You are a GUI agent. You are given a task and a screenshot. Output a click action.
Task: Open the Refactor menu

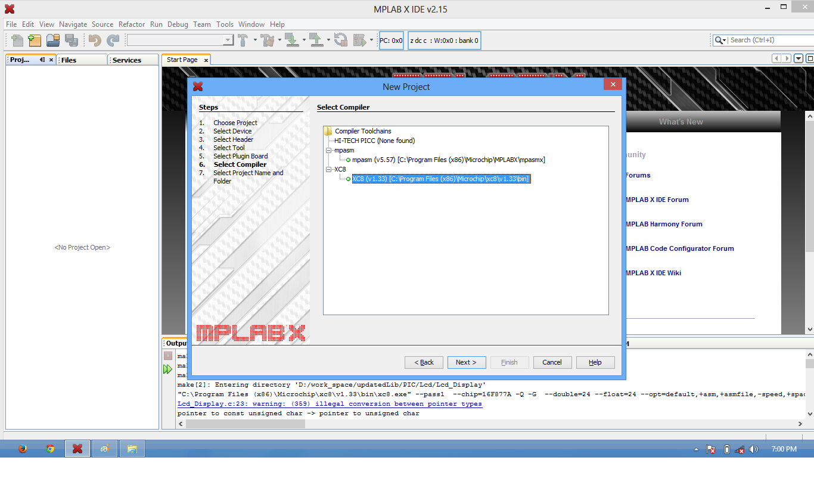(x=132, y=24)
